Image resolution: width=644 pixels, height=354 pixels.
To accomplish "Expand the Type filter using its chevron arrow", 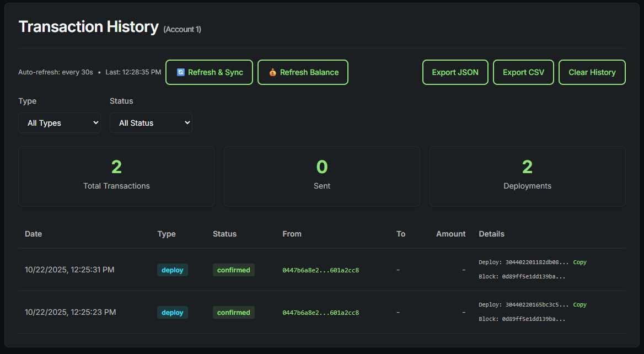I will (95, 122).
